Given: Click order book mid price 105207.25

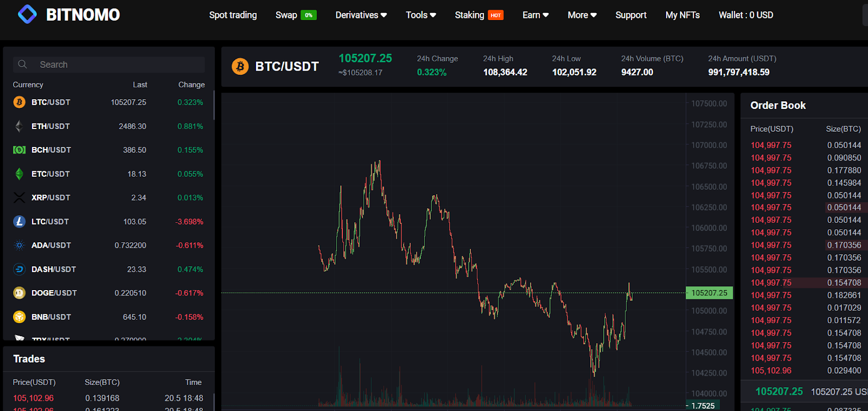Looking at the screenshot, I should coord(779,391).
